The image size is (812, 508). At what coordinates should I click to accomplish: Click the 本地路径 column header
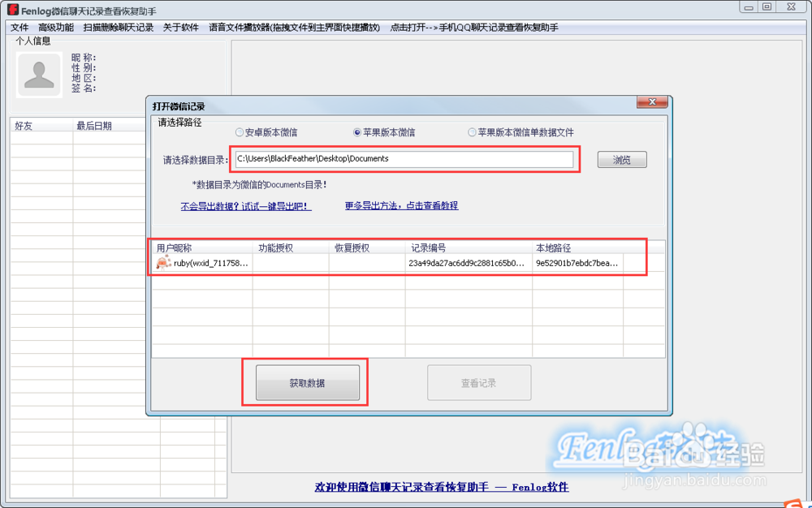[577, 248]
